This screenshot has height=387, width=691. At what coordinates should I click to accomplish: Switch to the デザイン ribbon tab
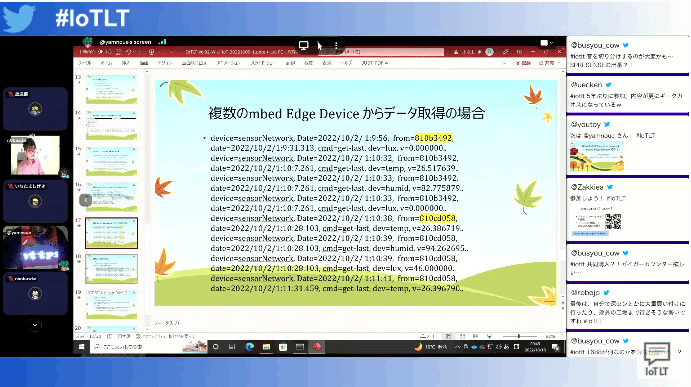click(x=164, y=63)
